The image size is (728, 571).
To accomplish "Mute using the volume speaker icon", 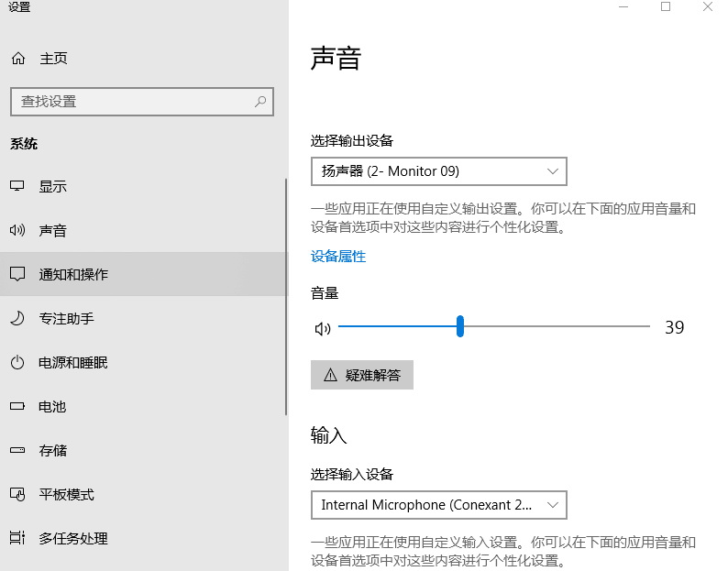I will (x=322, y=328).
